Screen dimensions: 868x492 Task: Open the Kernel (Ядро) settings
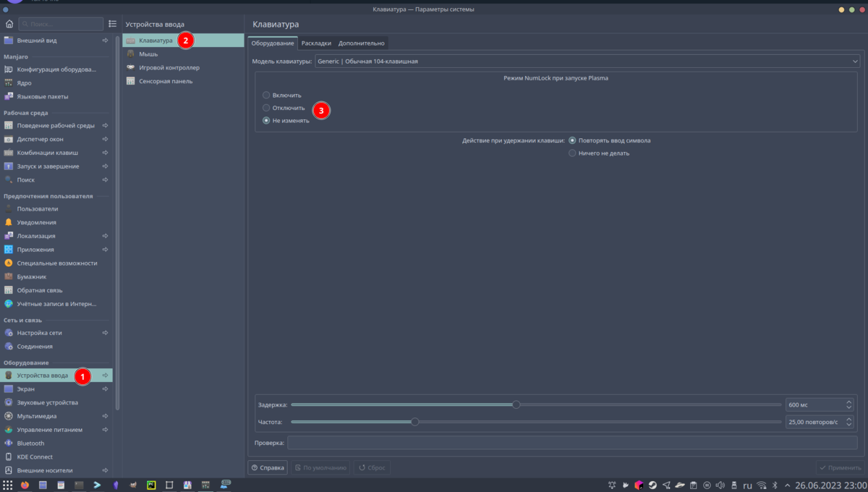tap(56, 82)
